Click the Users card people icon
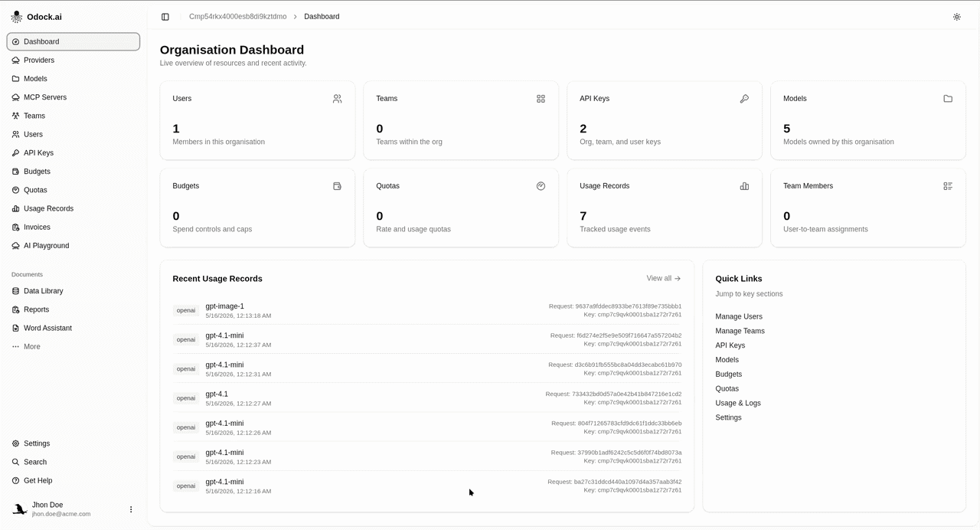The width and height of the screenshot is (980, 530). (338, 99)
